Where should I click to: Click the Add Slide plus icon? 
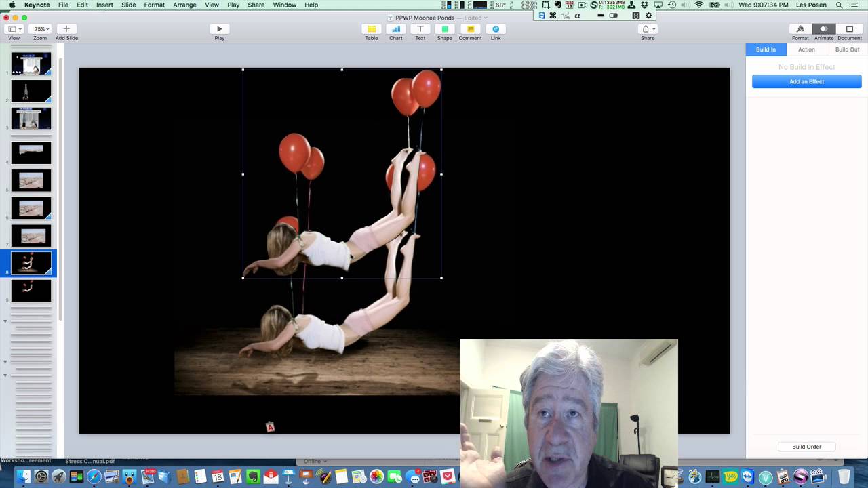pos(66,29)
